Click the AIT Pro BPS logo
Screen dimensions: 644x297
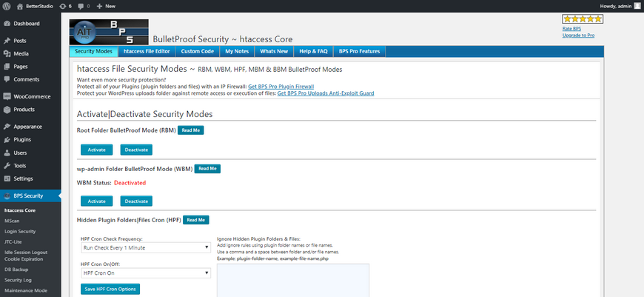109,32
